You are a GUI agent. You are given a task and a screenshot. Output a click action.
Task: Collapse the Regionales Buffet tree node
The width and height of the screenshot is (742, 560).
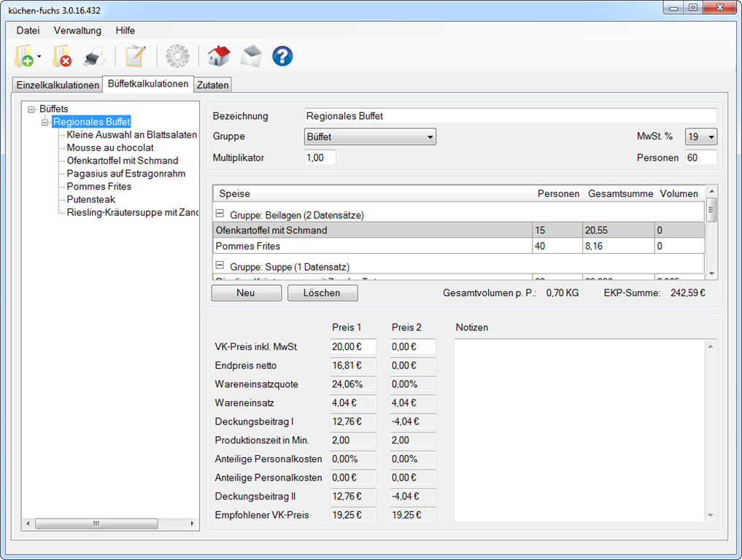[x=45, y=122]
